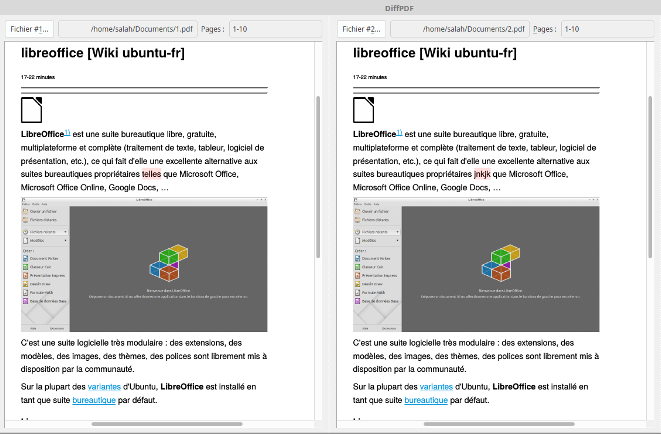Image resolution: width=661 pixels, height=434 pixels.
Task: Edit the left Pages 1-10 range field
Action: (x=275, y=29)
